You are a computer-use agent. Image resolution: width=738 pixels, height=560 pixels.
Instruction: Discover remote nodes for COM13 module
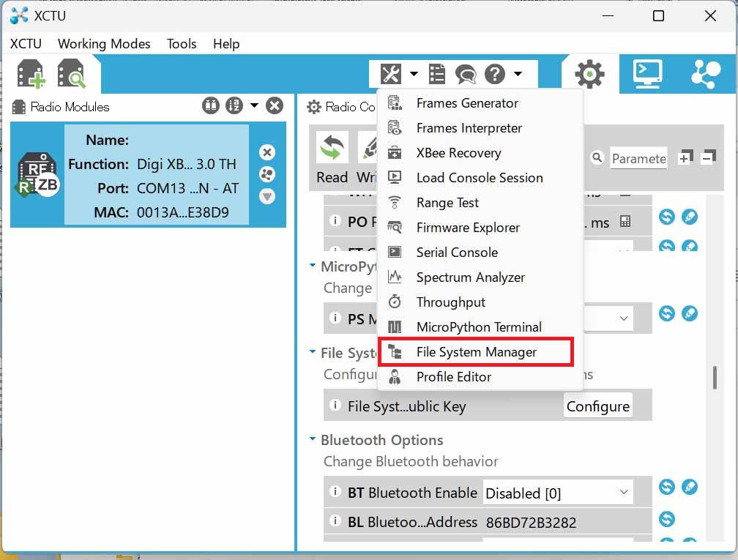267,174
